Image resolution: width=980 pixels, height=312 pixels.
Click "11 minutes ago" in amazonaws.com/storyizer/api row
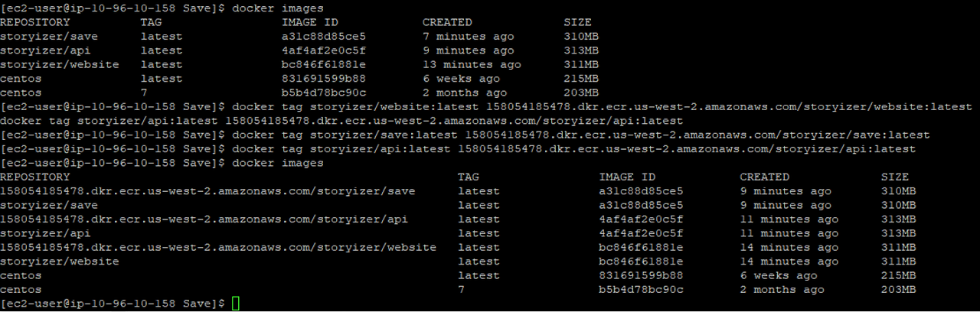pyautogui.click(x=789, y=219)
